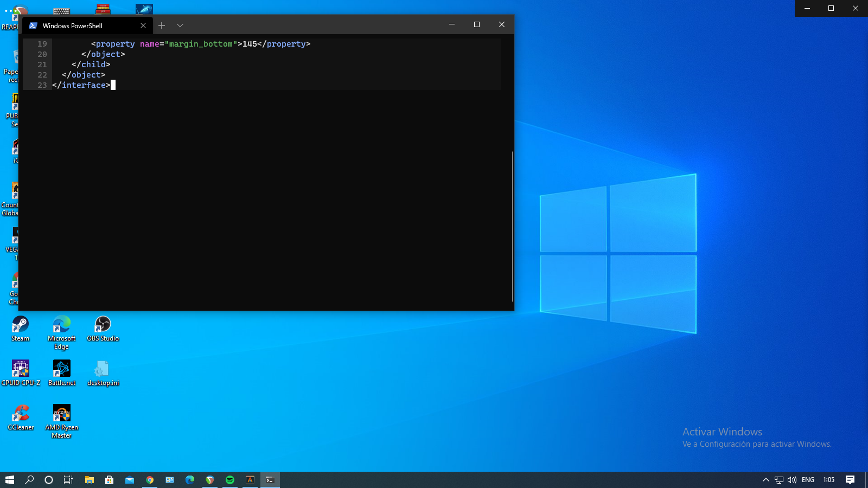Screen dimensions: 868x488
Task: Open CPUID CPU-Z on the desktop
Action: [x=20, y=369]
